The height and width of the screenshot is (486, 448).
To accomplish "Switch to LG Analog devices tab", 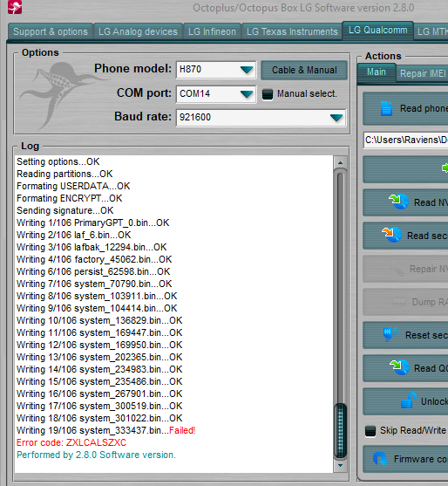I will click(138, 31).
